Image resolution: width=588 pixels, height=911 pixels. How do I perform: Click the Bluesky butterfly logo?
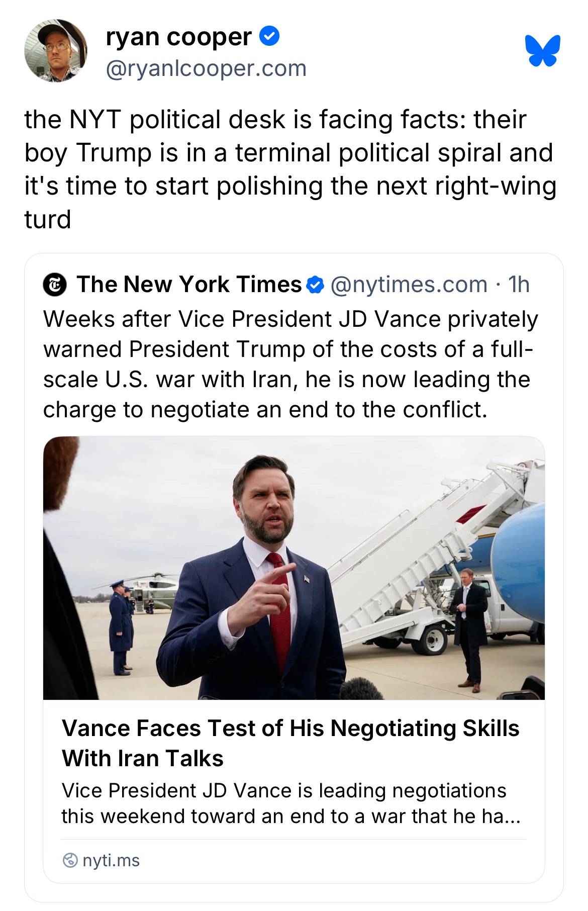point(543,51)
